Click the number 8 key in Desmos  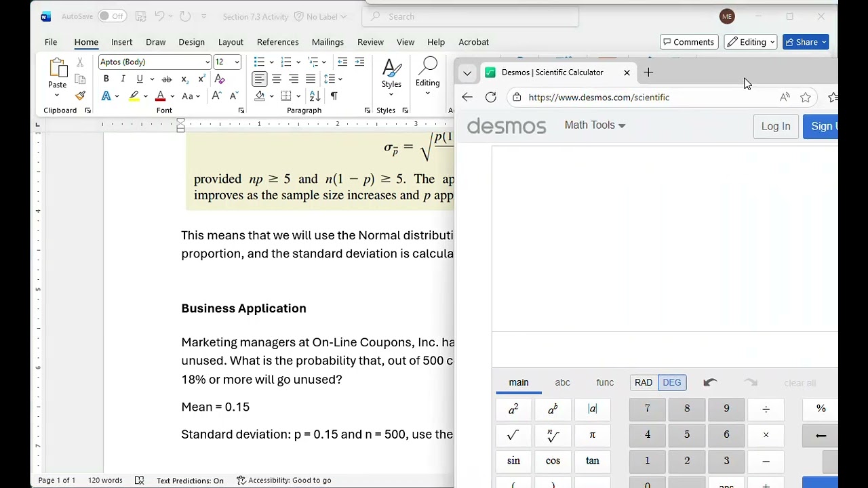pyautogui.click(x=687, y=409)
